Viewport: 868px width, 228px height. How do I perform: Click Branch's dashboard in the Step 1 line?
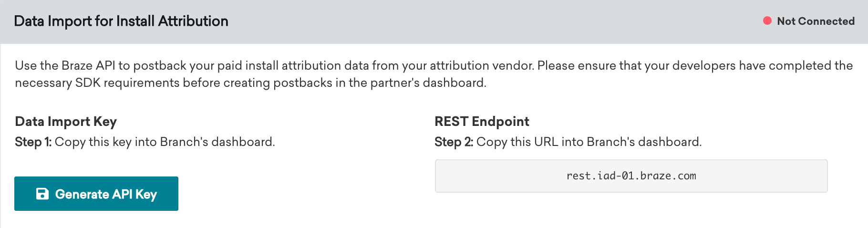pos(217,142)
